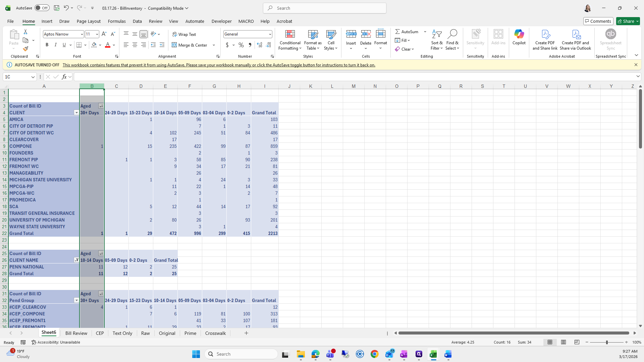Click the Format Painter brush icon

25,49
